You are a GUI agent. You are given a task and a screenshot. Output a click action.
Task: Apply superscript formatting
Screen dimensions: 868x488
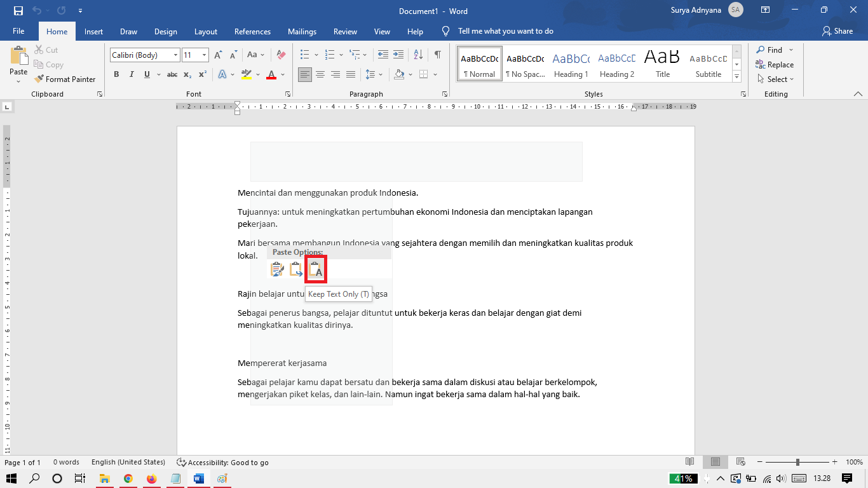tap(203, 74)
